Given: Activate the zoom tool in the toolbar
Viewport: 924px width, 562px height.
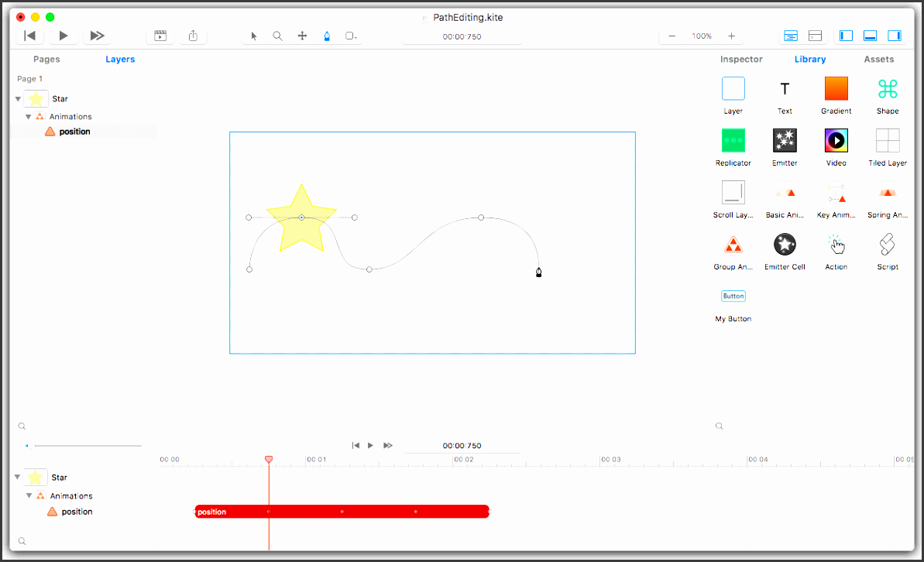Looking at the screenshot, I should point(277,36).
